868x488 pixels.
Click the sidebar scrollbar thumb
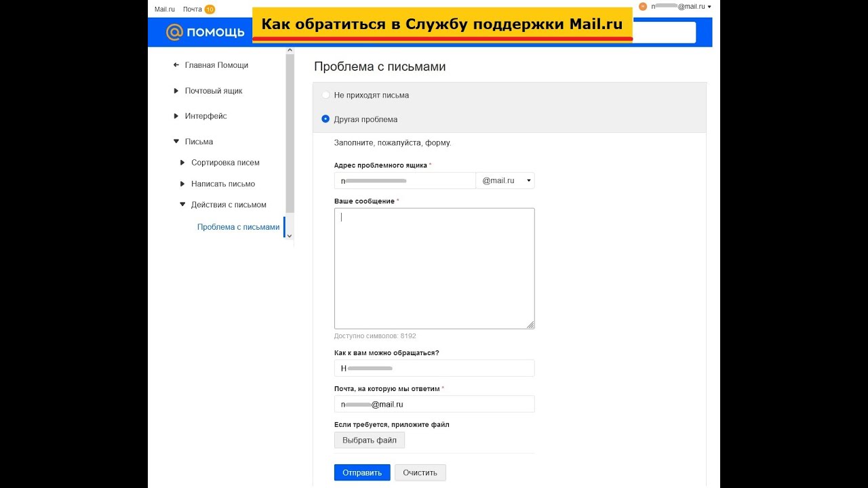coord(290,134)
